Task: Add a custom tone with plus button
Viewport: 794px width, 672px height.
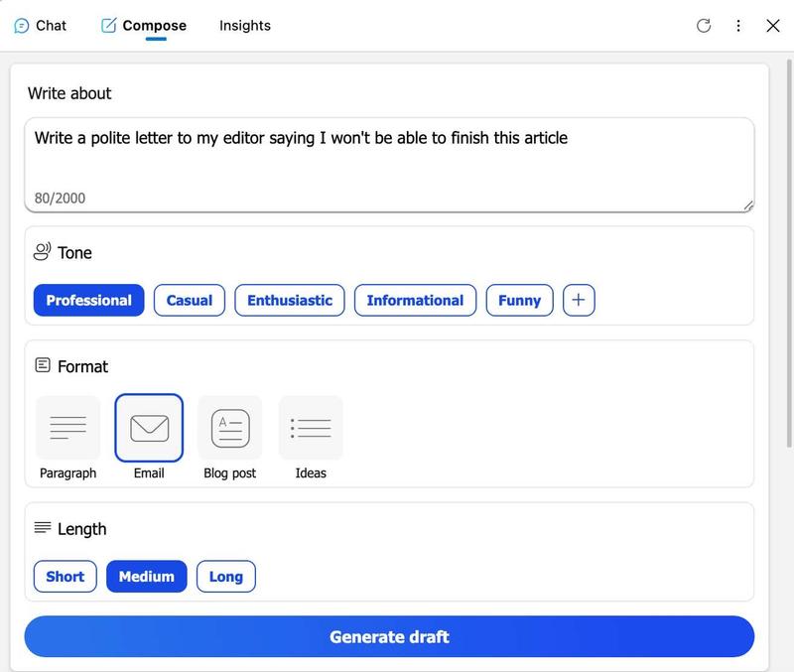Action: [579, 300]
